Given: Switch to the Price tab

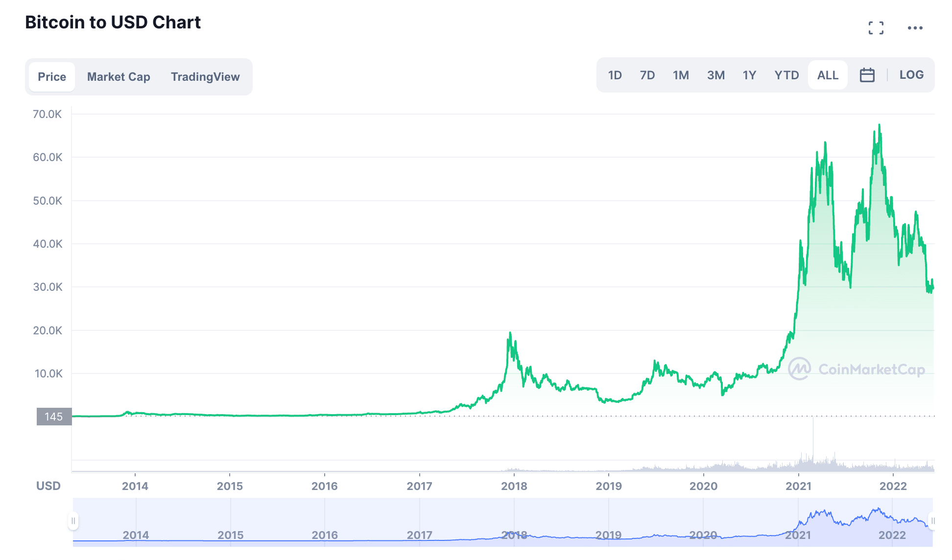Looking at the screenshot, I should 52,77.
